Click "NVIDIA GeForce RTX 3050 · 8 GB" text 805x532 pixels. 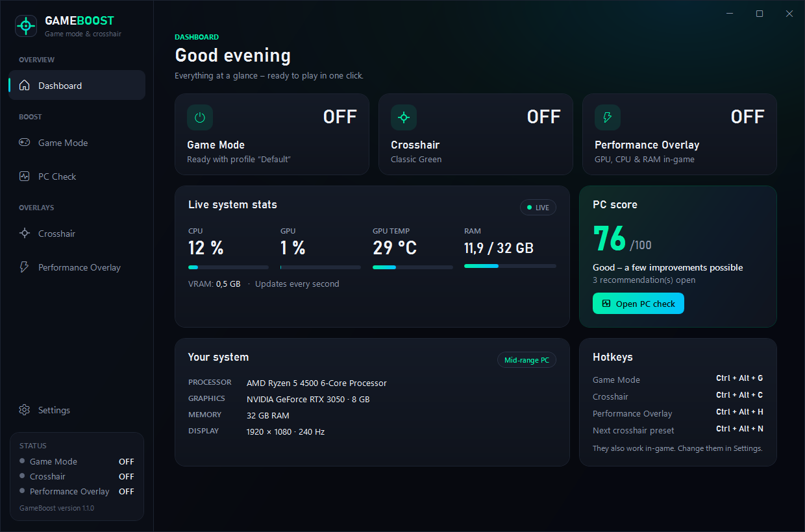(308, 399)
